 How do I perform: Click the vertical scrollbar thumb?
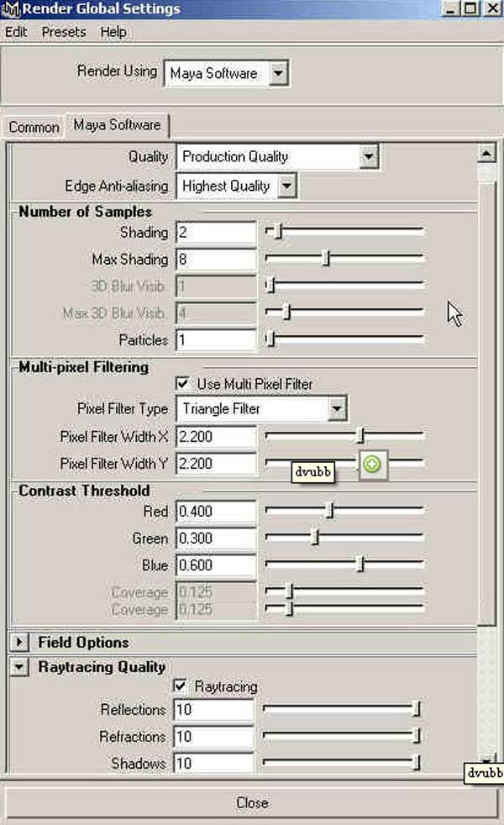tap(486, 403)
